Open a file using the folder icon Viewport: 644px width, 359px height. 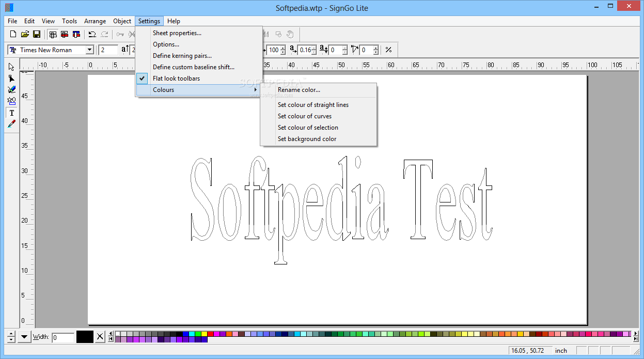tap(25, 34)
